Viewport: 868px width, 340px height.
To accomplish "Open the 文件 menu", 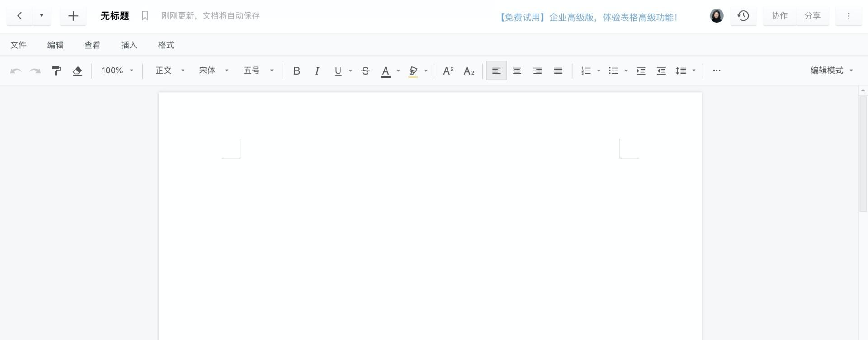I will click(19, 45).
